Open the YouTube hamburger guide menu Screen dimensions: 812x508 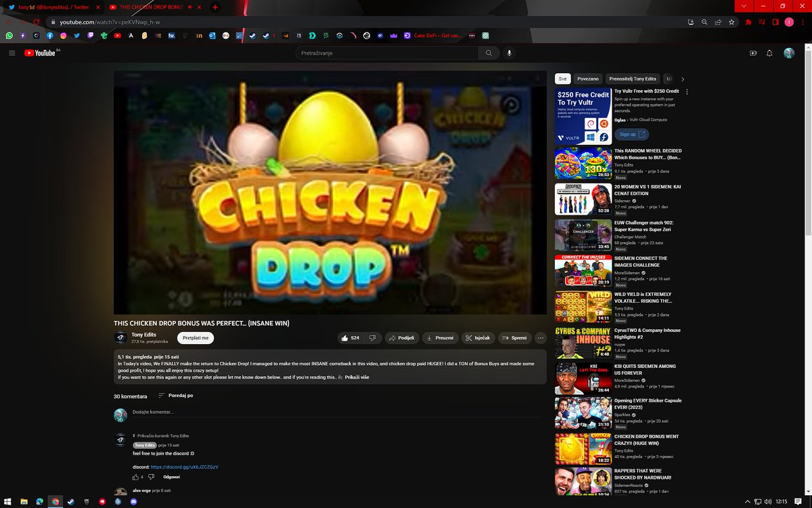(12, 53)
